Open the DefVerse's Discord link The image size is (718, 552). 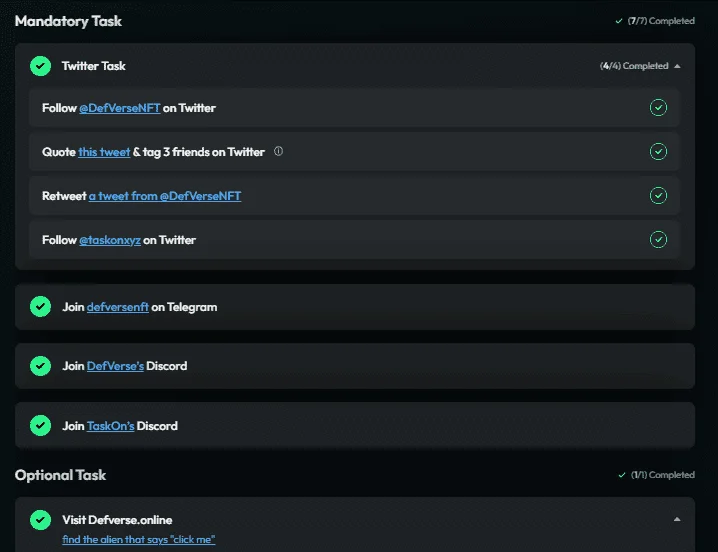click(x=115, y=366)
